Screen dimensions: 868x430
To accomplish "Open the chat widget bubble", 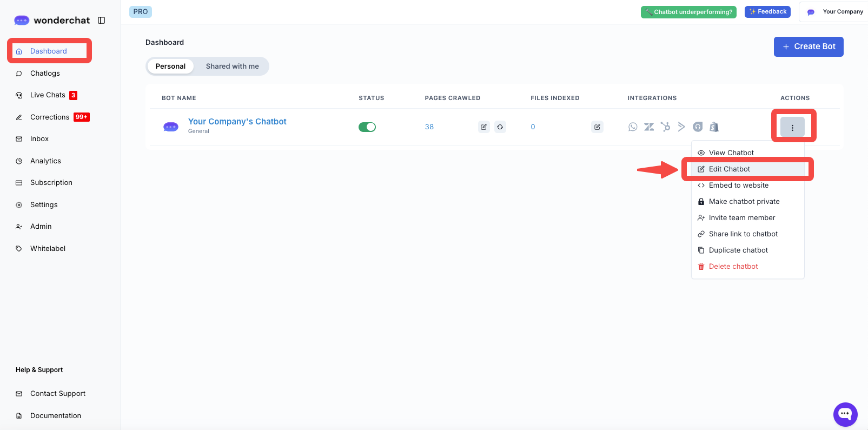I will [x=845, y=414].
